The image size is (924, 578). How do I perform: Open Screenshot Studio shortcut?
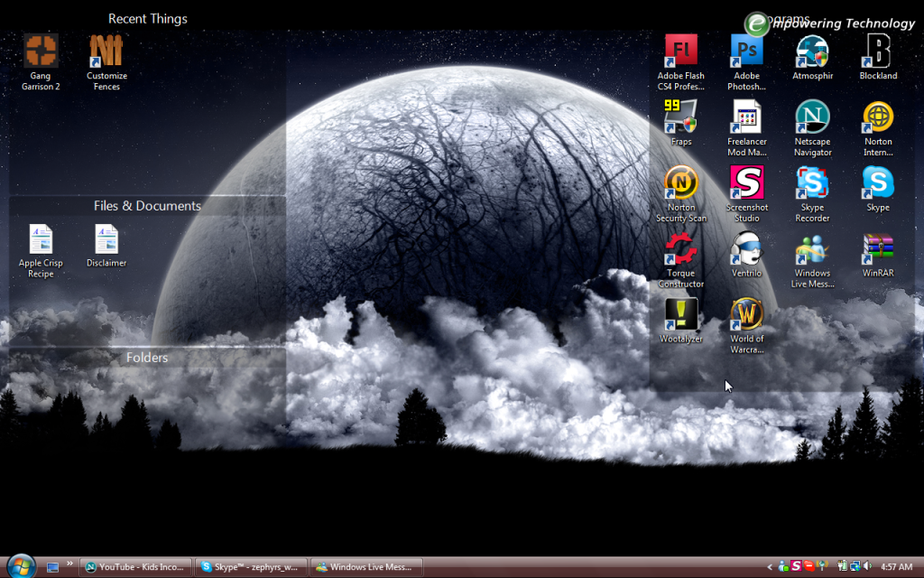pos(746,193)
